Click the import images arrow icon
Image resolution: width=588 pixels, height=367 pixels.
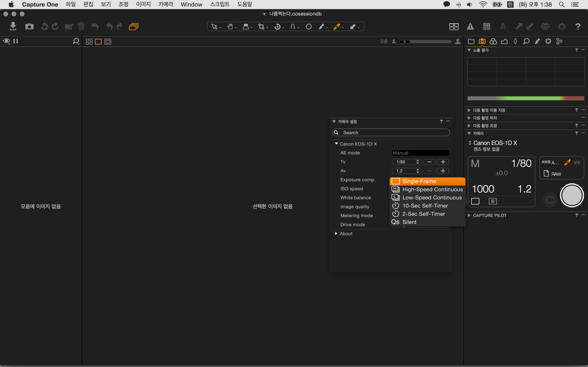(x=13, y=26)
